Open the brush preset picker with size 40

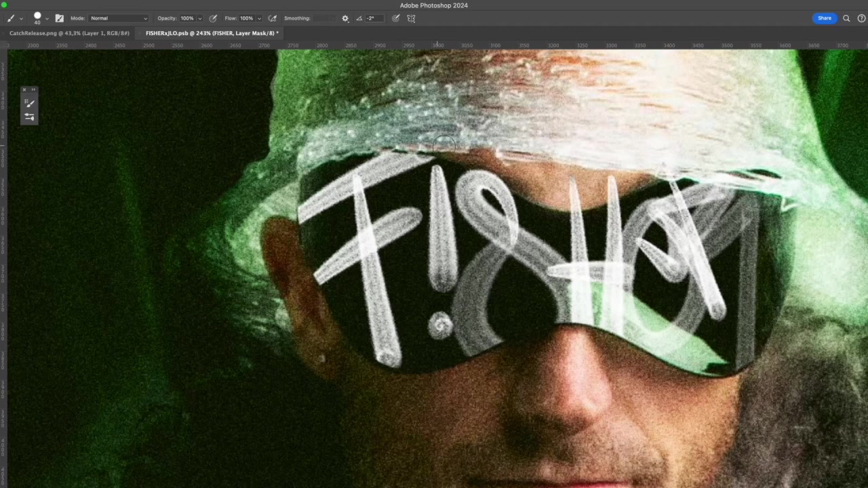pyautogui.click(x=37, y=18)
